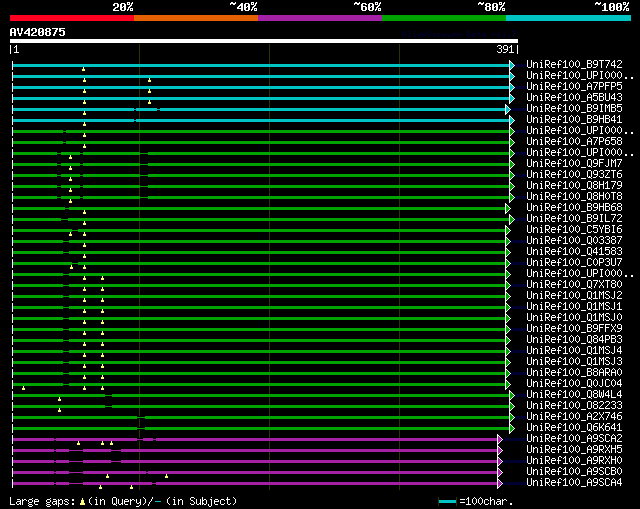The height and width of the screenshot is (509, 640).
Task: Select the orange ~40% identity legend segment
Action: pos(196,18)
